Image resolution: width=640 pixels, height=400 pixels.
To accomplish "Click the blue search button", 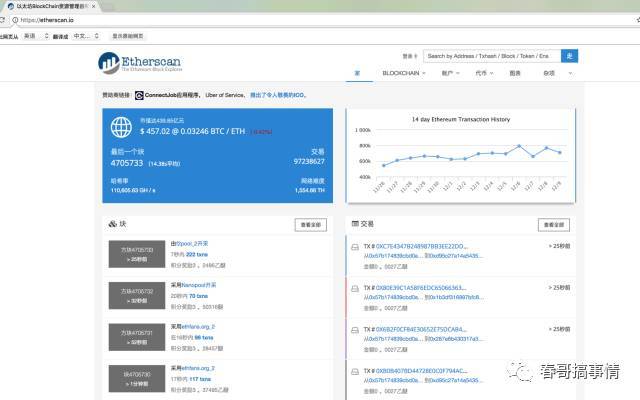I will click(x=569, y=56).
